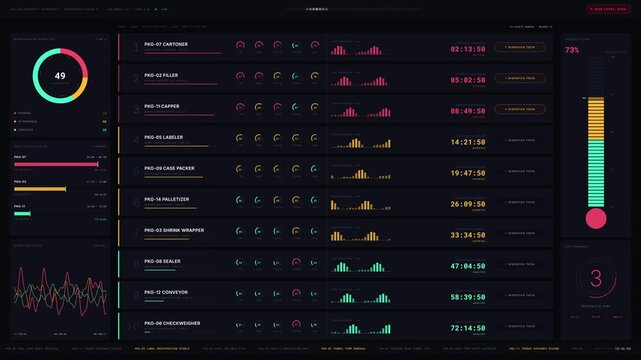Click the teal bar chart in PKG-06 CHECKWEIGHER row
641x360 pixels.
361,329
